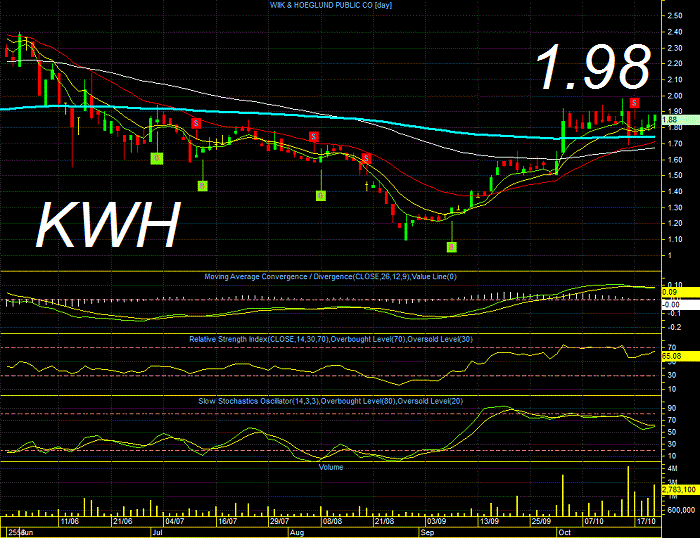Viewport: 700px width, 538px height.
Task: Click the large KWH ticker text
Action: (108, 225)
